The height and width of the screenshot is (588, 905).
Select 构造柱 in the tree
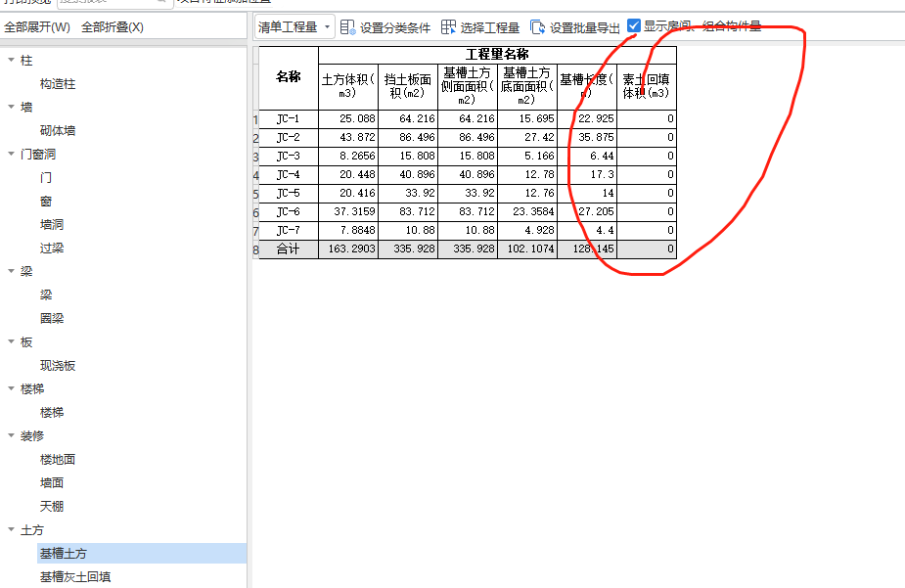(58, 84)
